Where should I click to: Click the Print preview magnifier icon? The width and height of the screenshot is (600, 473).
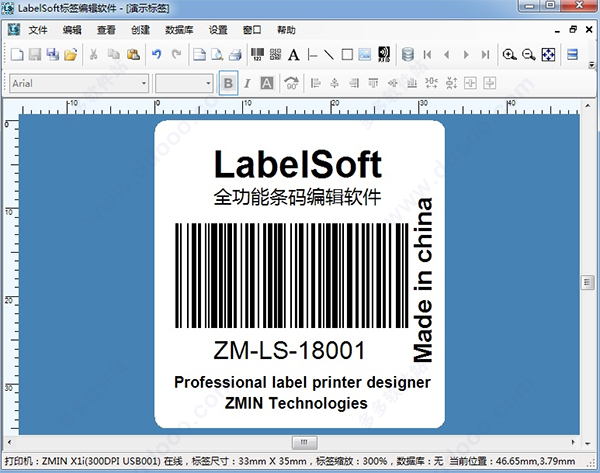217,54
